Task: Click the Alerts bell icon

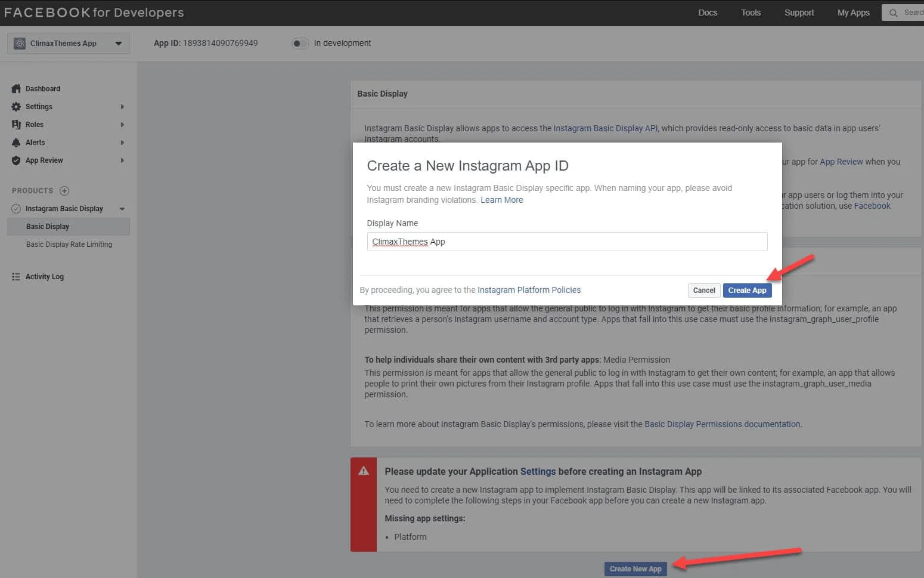Action: coord(16,143)
